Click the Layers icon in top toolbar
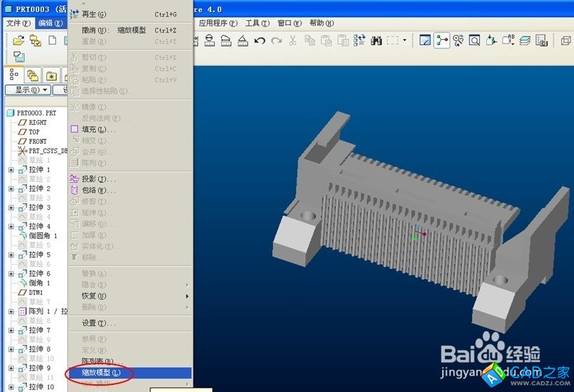 tap(525, 41)
